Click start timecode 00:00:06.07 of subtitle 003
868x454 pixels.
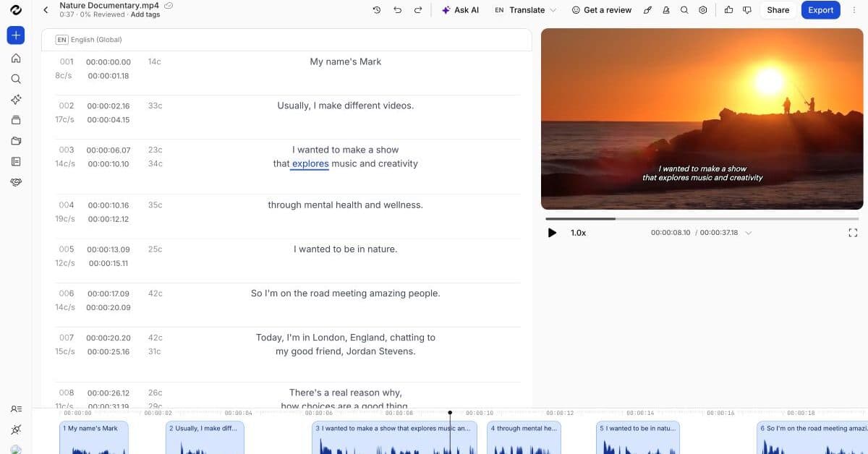(109, 150)
